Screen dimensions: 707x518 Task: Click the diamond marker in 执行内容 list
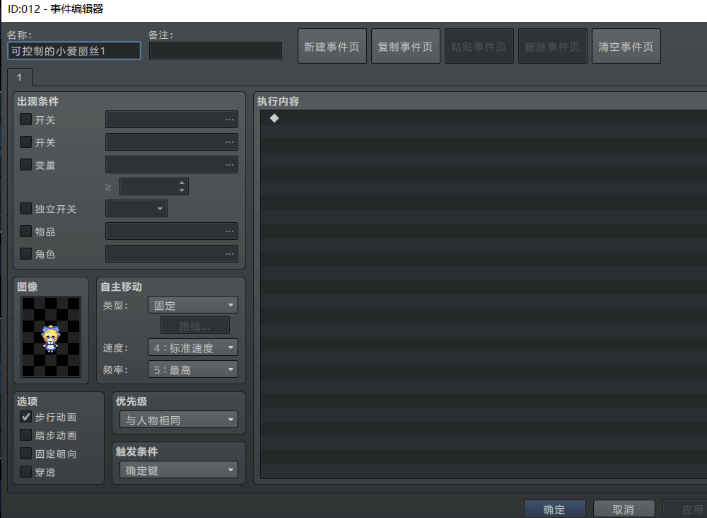click(274, 118)
